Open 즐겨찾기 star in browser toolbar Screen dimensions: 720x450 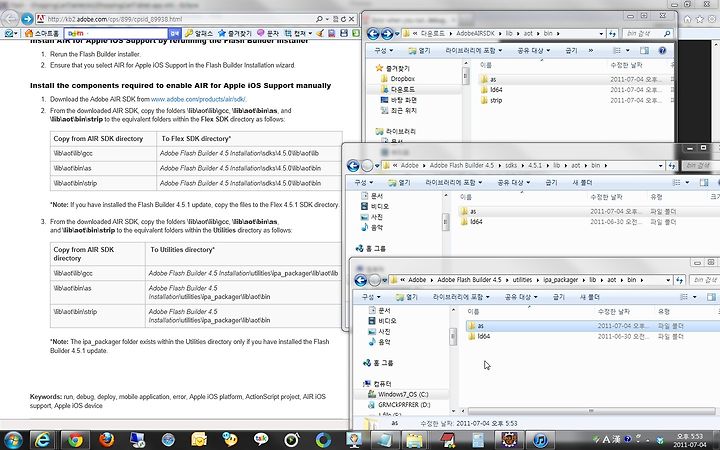point(235,33)
